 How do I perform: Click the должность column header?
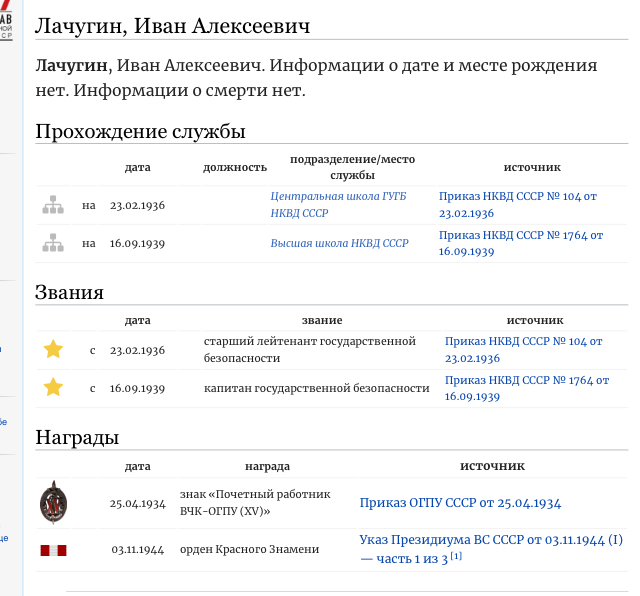click(235, 167)
